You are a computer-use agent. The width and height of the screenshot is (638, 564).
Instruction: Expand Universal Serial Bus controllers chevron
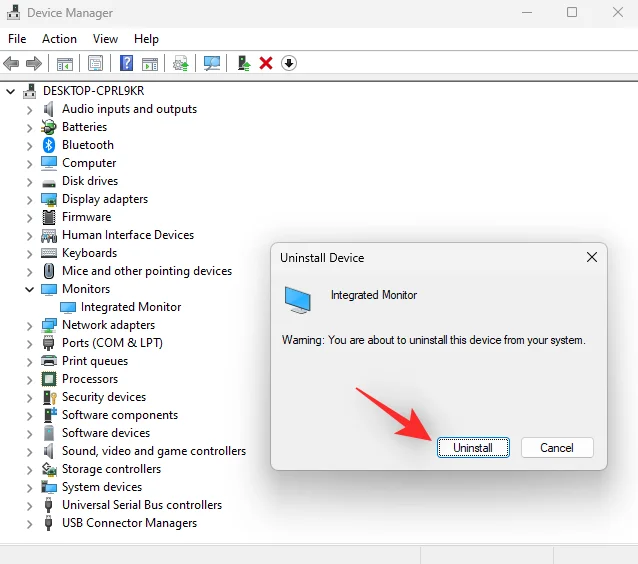[x=29, y=505]
